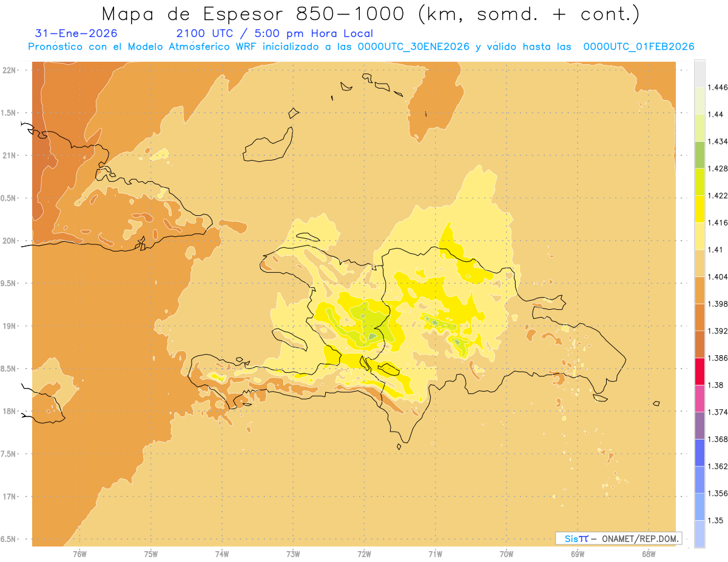Pick the bright yellow swatch between 1.416 and 1.422
This screenshot has width=728, height=562.
[699, 209]
